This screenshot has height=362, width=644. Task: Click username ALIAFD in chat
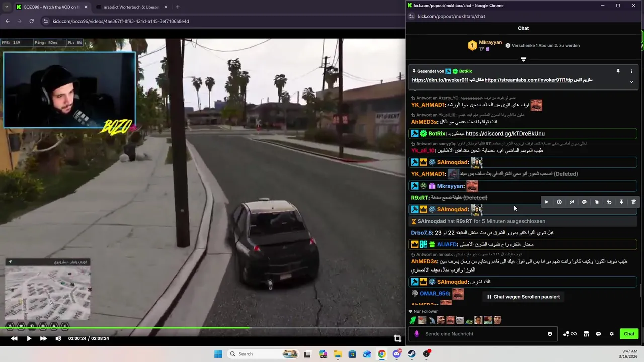click(x=447, y=244)
